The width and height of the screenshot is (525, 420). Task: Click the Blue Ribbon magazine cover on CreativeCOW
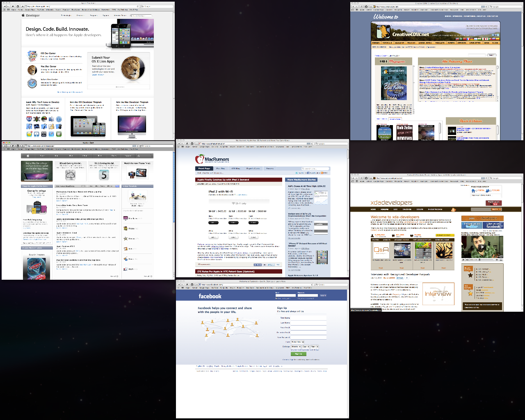point(394,83)
